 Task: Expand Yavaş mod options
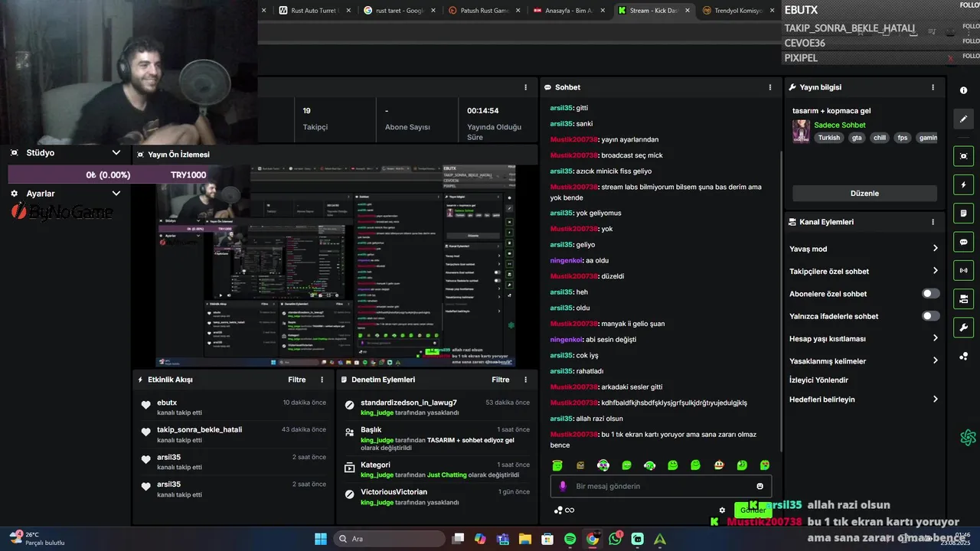tap(935, 249)
